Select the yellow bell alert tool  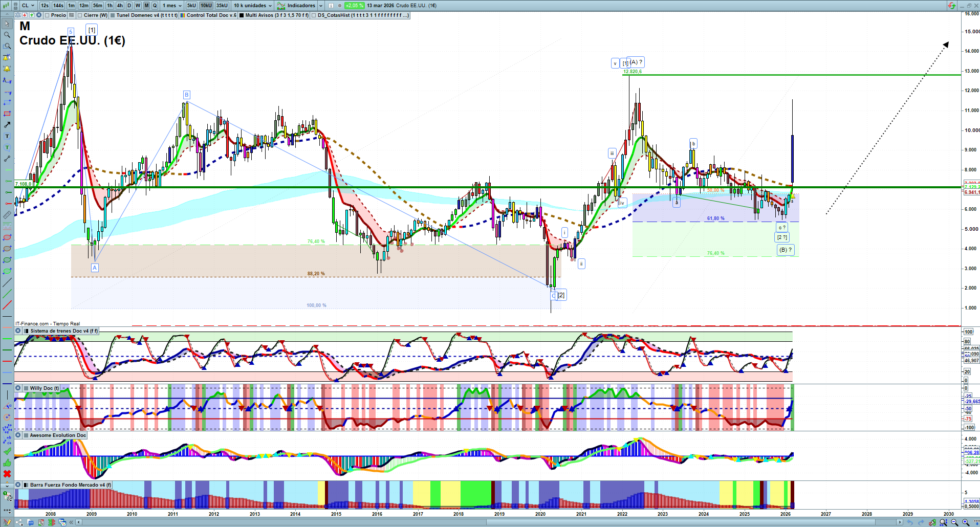[x=7, y=69]
